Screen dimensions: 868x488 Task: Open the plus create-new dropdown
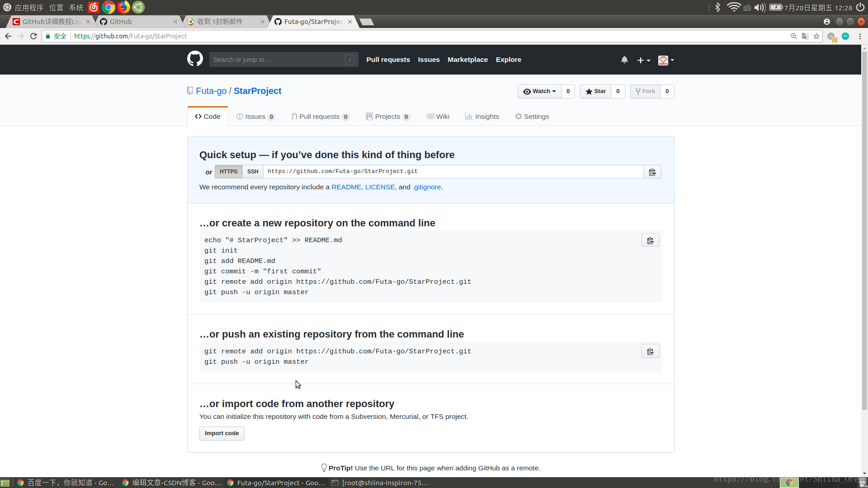pos(643,60)
